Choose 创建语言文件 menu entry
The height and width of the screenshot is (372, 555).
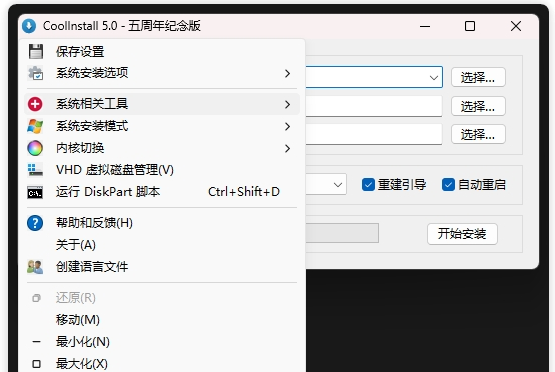162,267
